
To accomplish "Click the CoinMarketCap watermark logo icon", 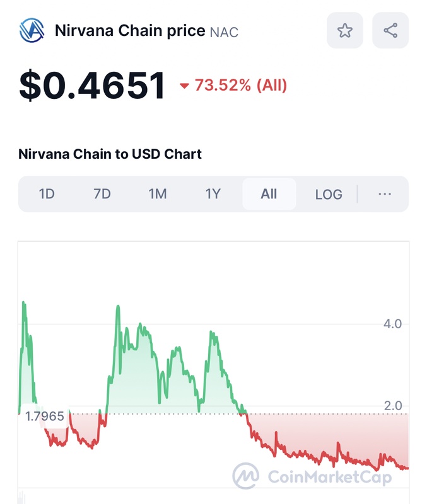I will tap(246, 476).
